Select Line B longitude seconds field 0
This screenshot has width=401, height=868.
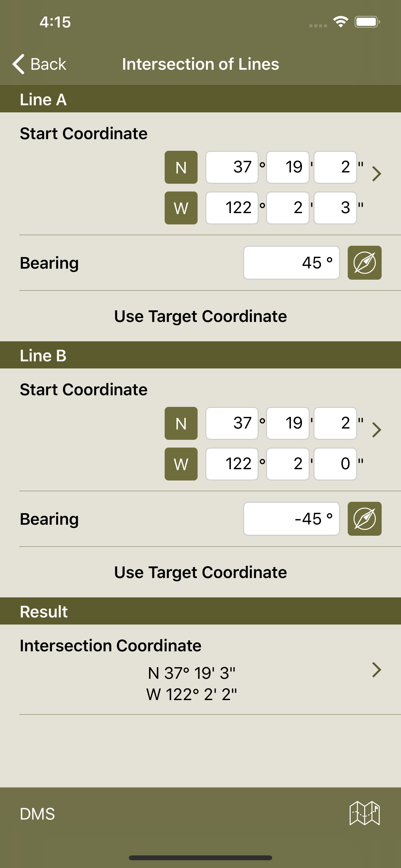pyautogui.click(x=335, y=464)
